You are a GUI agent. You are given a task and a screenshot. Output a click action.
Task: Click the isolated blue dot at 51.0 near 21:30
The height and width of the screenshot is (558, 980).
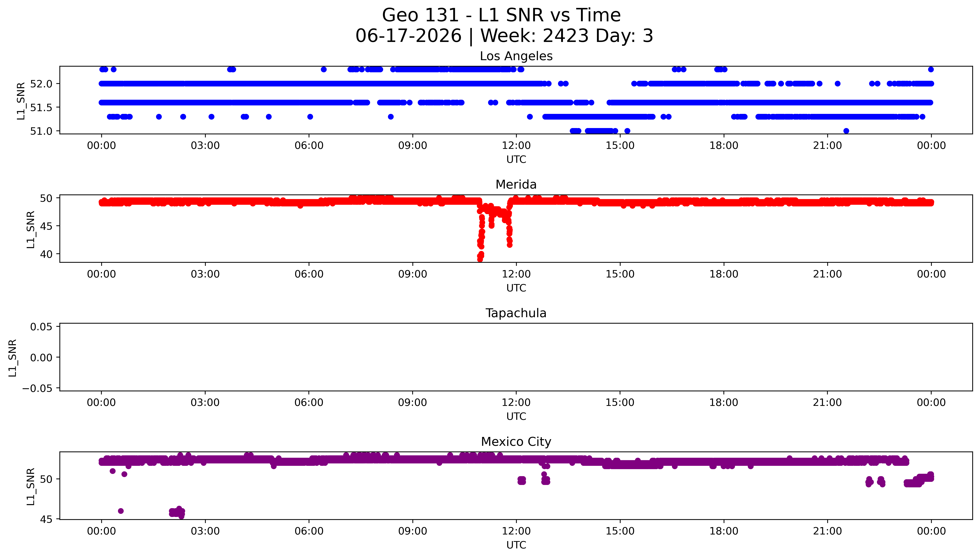pyautogui.click(x=846, y=131)
